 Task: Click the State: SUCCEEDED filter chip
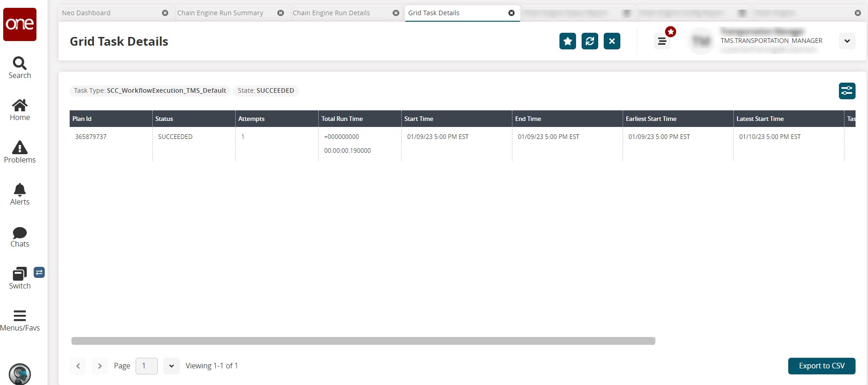pyautogui.click(x=266, y=90)
